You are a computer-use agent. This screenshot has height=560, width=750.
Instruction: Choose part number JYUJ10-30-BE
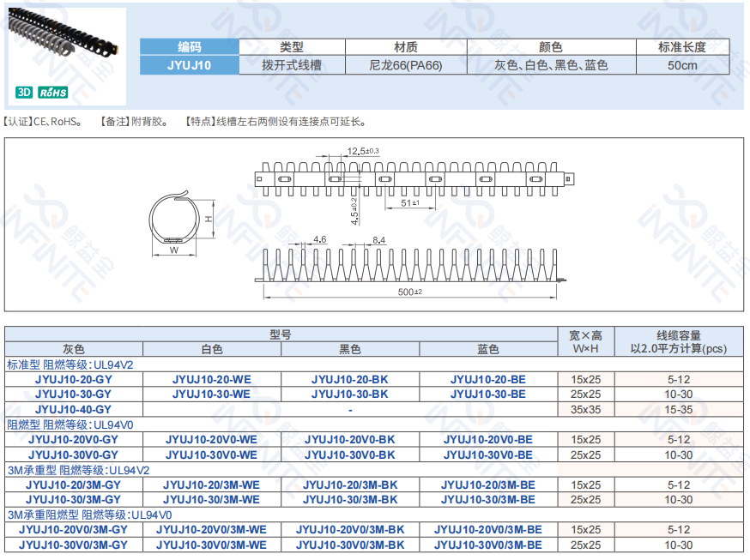click(487, 394)
